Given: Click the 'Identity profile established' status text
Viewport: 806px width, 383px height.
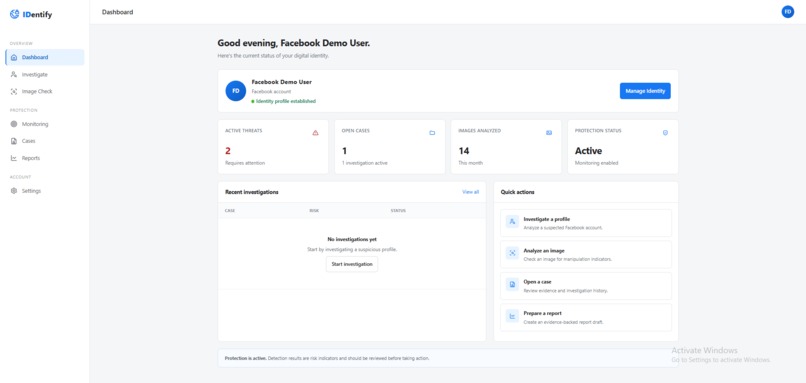Looking at the screenshot, I should (x=286, y=101).
